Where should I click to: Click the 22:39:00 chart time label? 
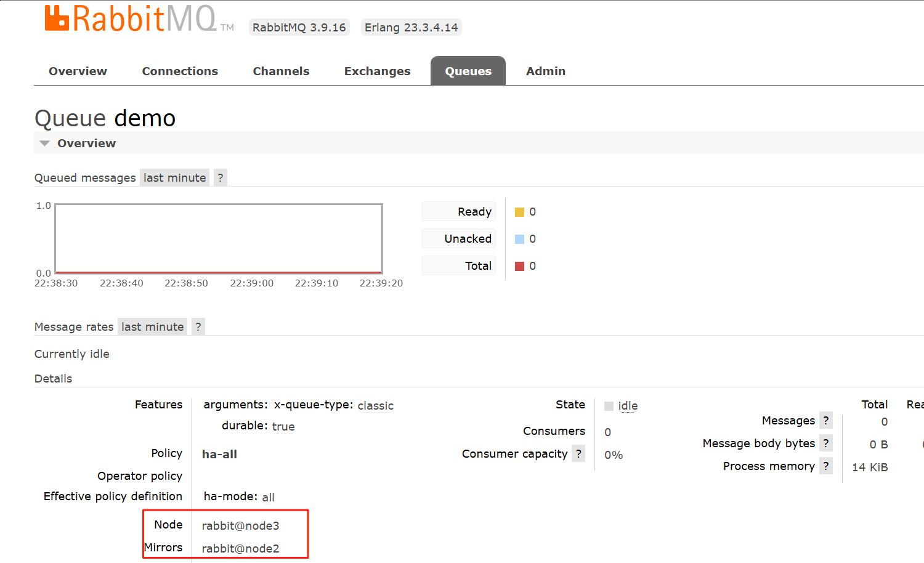[x=252, y=283]
